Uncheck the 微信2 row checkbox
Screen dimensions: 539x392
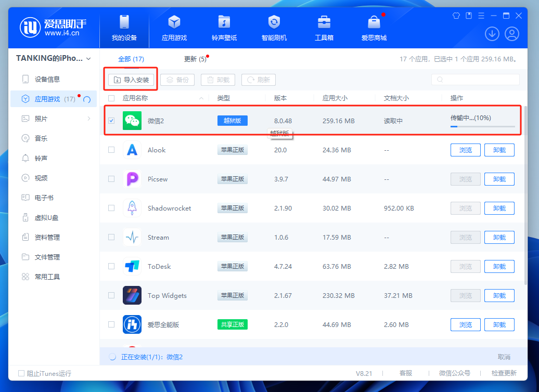(x=111, y=121)
